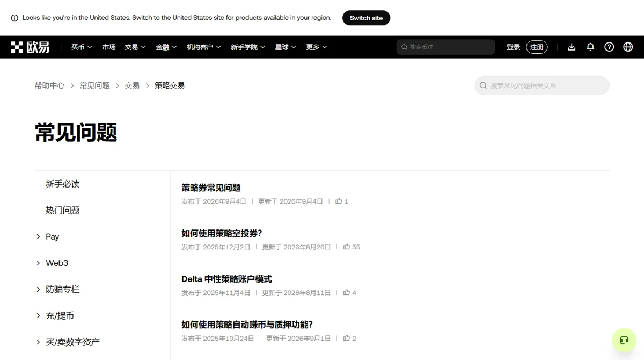This screenshot has width=644, height=360.
Task: Open article Delta 中性策略账户模式
Action: (226, 279)
